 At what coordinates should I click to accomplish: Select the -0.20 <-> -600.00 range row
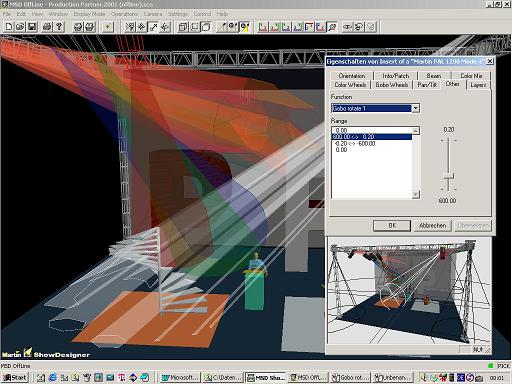point(372,143)
